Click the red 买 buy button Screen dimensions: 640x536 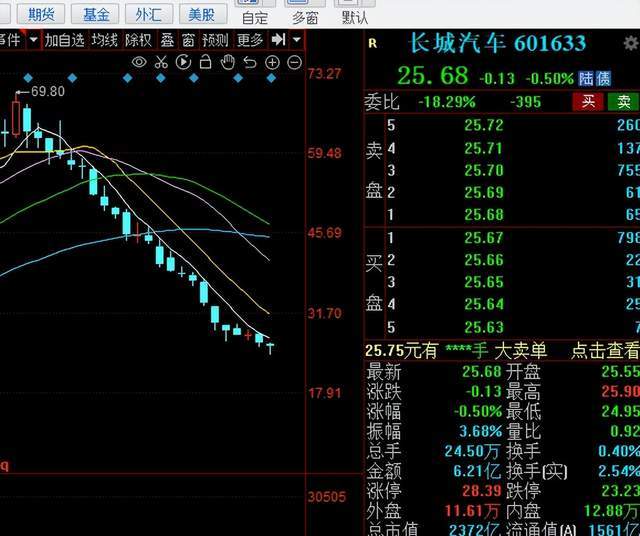click(588, 101)
